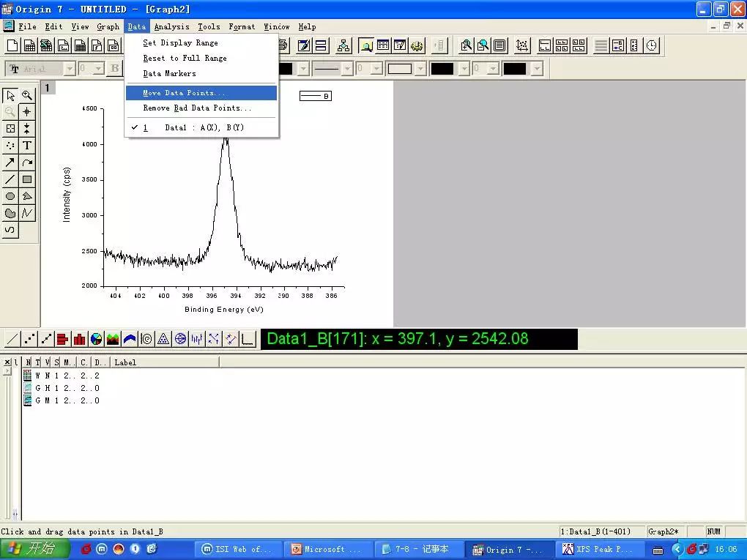
Task: Open the font name dropdown
Action: pos(70,69)
